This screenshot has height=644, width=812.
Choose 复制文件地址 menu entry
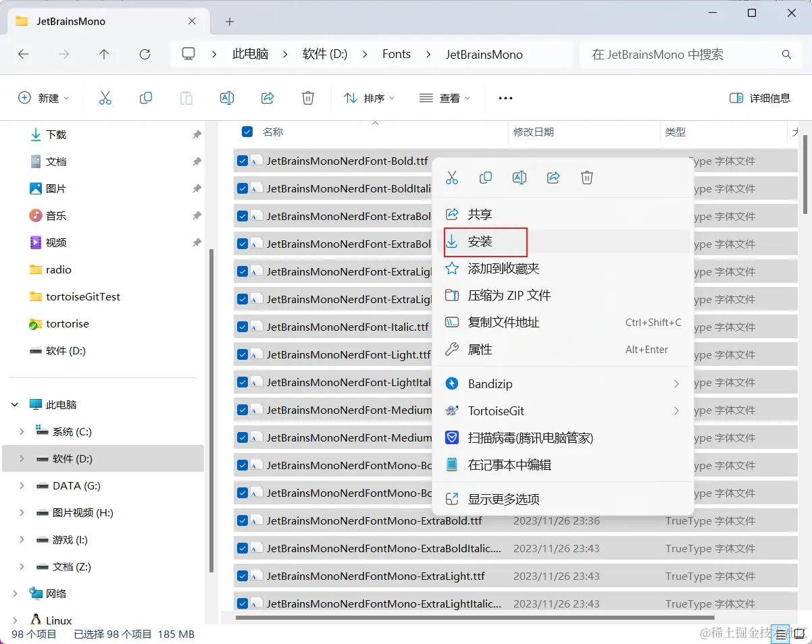click(x=562, y=323)
